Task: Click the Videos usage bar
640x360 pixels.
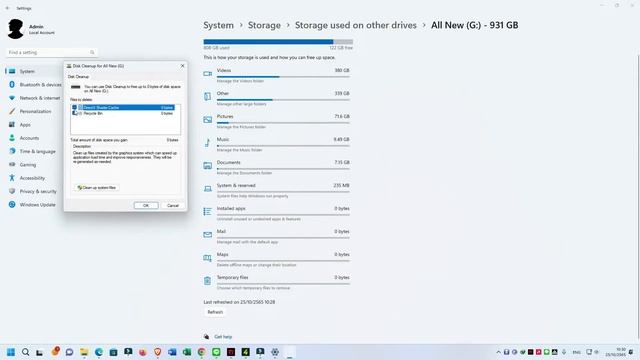Action: point(283,77)
